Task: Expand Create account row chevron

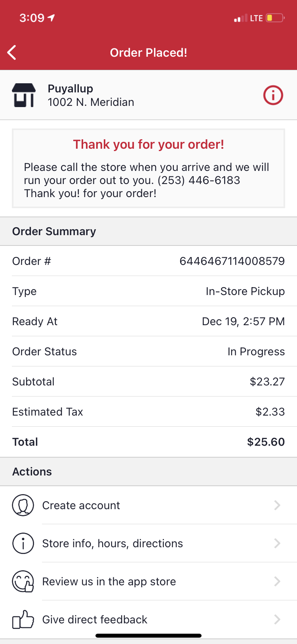Action: (x=277, y=505)
